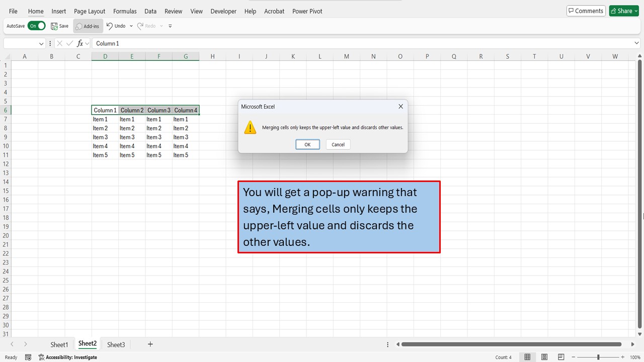Click OK in the merge warning dialog
This screenshot has height=362, width=644.
point(307,145)
